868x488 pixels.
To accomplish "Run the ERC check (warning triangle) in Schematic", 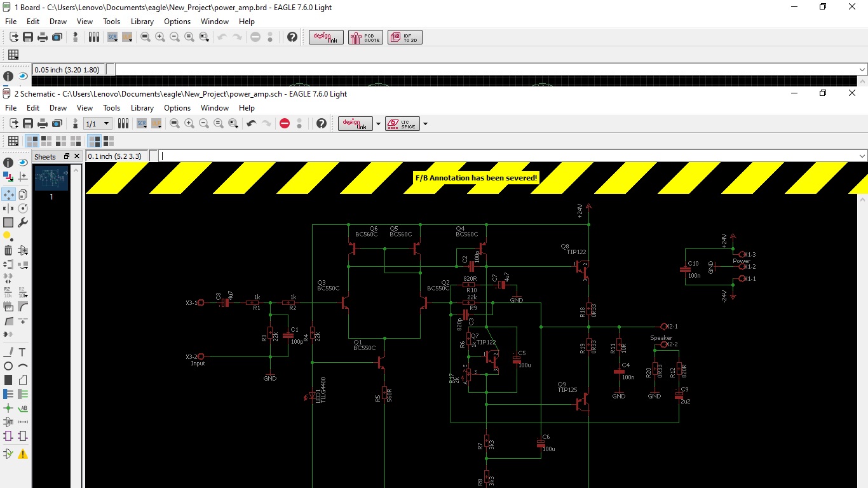I will pyautogui.click(x=23, y=454).
